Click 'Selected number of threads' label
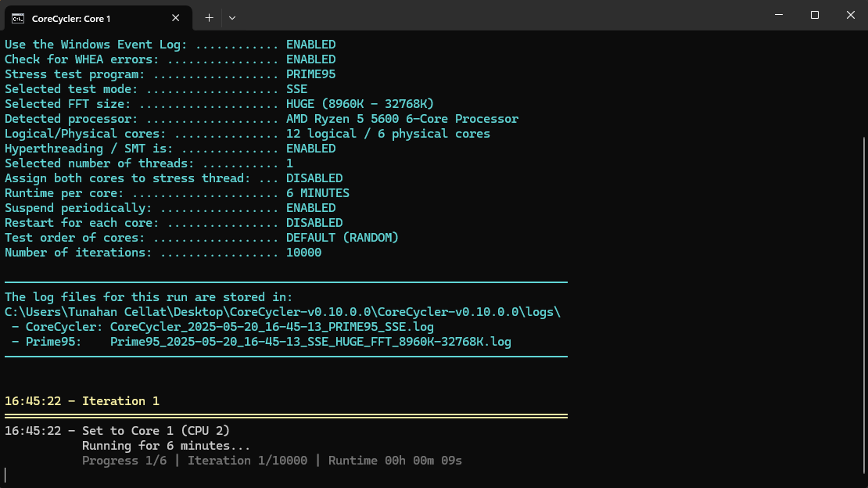 pos(99,163)
